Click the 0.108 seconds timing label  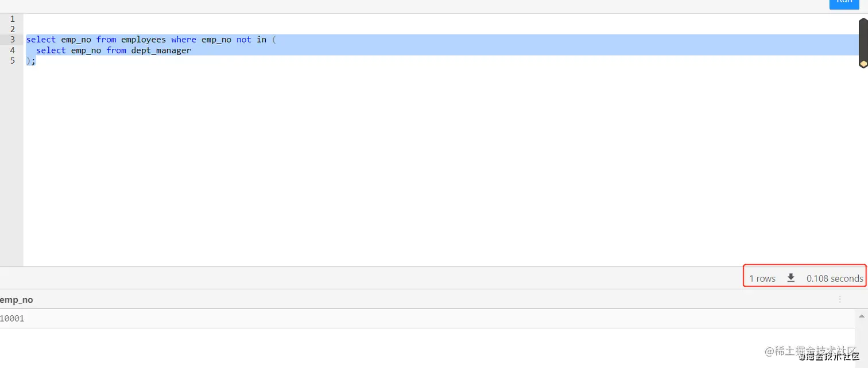point(835,278)
